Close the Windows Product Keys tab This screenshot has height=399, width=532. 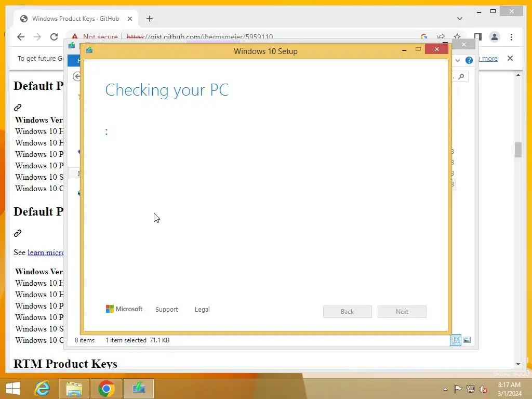click(129, 19)
